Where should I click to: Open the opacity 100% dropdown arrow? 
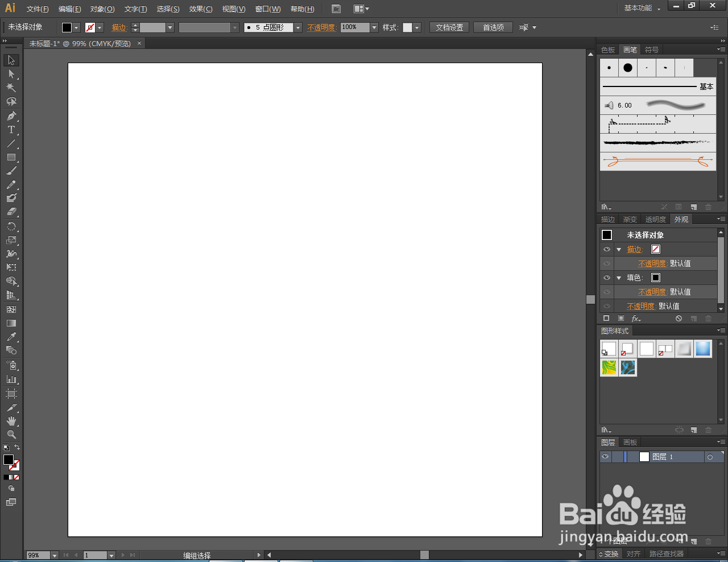pyautogui.click(x=374, y=27)
